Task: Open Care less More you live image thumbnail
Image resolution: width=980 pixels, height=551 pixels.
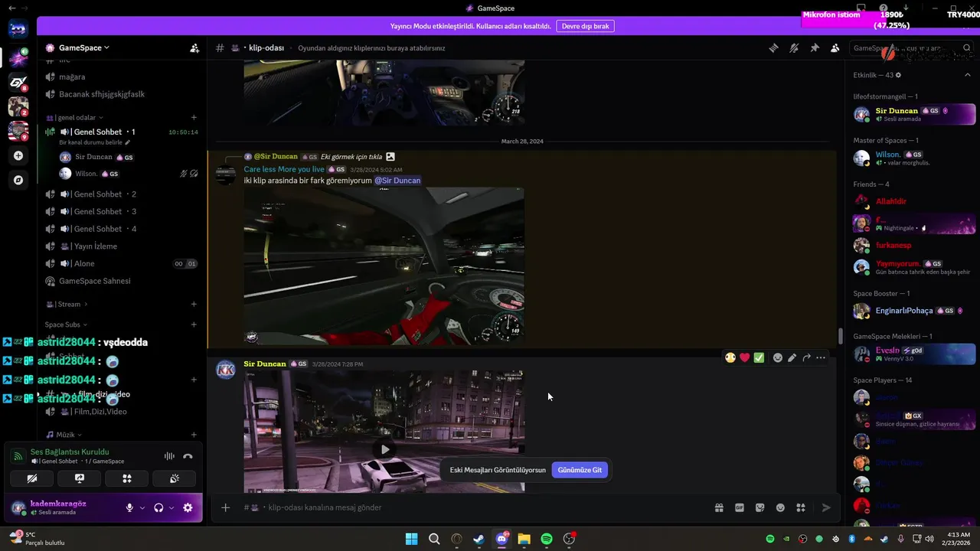Action: pos(384,266)
